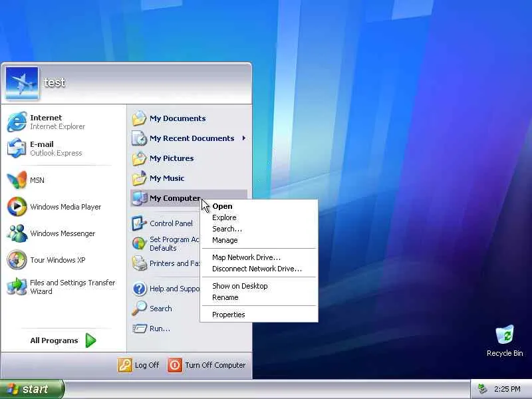Click the My Computer icon
This screenshot has width=532, height=399.
coord(139,198)
